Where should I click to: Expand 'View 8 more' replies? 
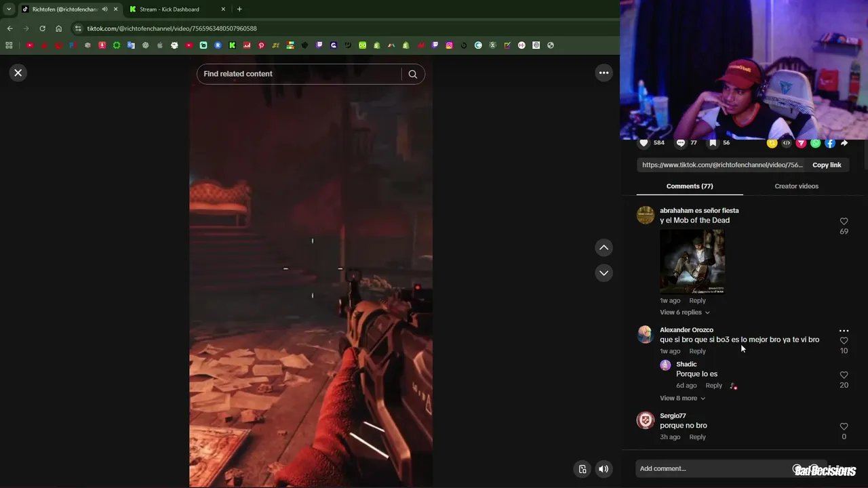(x=682, y=398)
